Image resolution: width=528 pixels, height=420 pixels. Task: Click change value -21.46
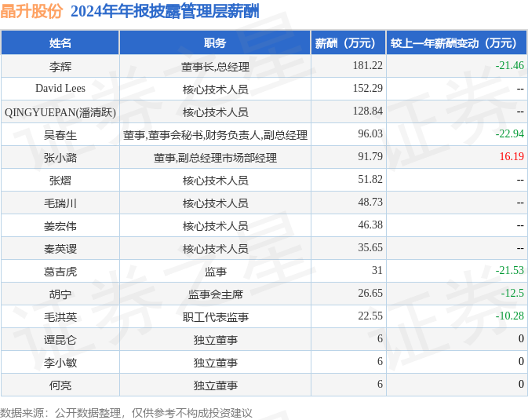509,65
